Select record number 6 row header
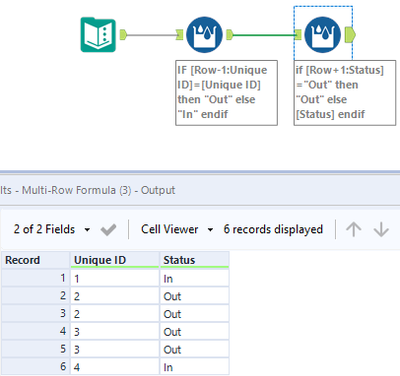Viewport: 400px width, 376px height. tap(35, 367)
